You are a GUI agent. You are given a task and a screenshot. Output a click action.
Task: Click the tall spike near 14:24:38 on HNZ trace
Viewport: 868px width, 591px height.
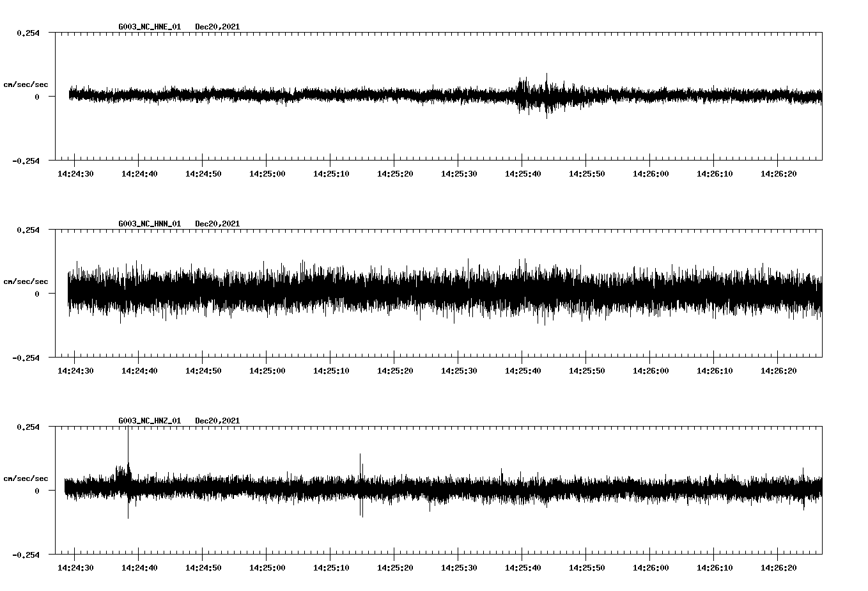[128, 472]
